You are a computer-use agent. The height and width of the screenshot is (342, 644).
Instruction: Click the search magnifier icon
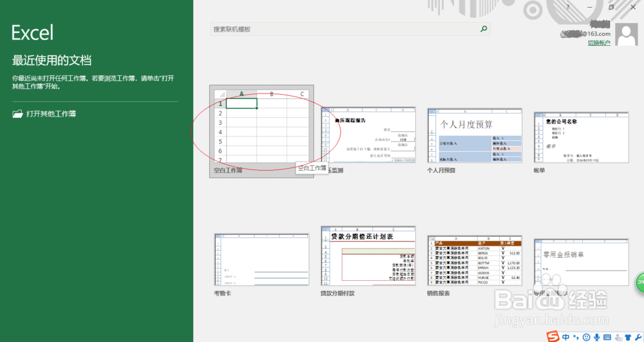484,29
